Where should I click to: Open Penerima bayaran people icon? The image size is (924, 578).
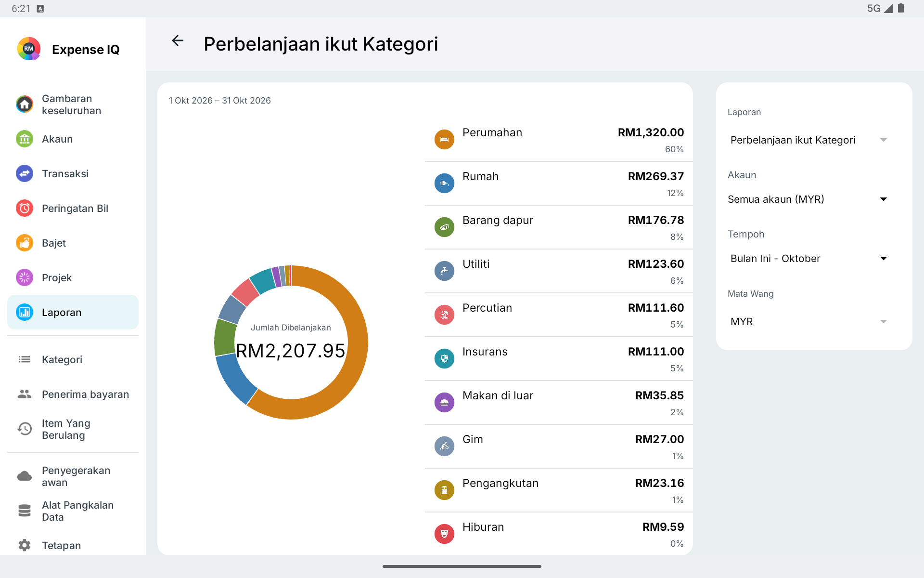(x=25, y=394)
